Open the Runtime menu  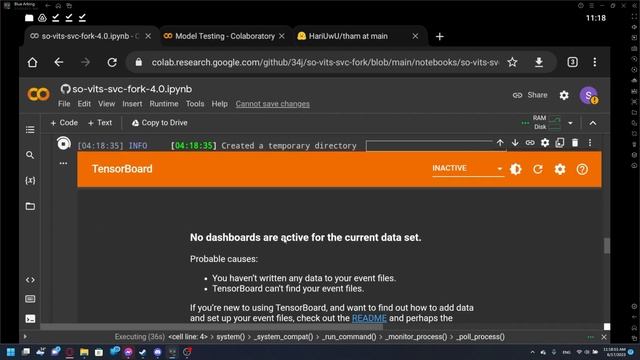pyautogui.click(x=164, y=104)
